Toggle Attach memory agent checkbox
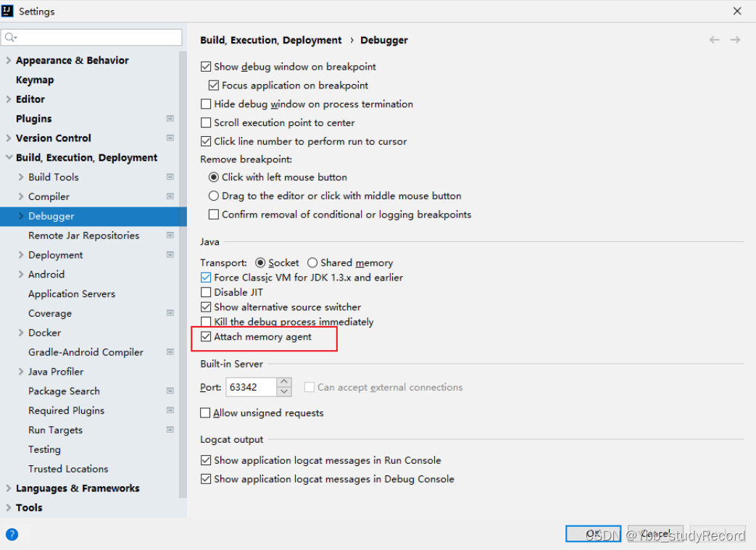The height and width of the screenshot is (550, 756). click(x=206, y=336)
